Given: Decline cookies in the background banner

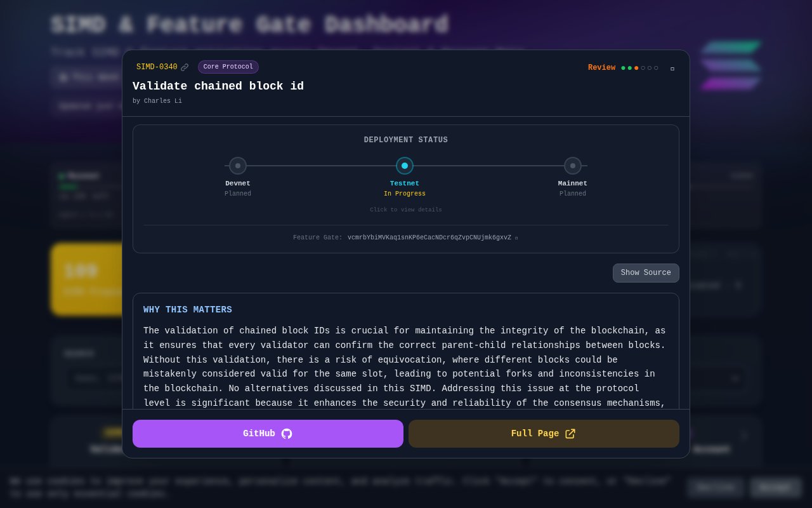Looking at the screenshot, I should click(x=715, y=488).
